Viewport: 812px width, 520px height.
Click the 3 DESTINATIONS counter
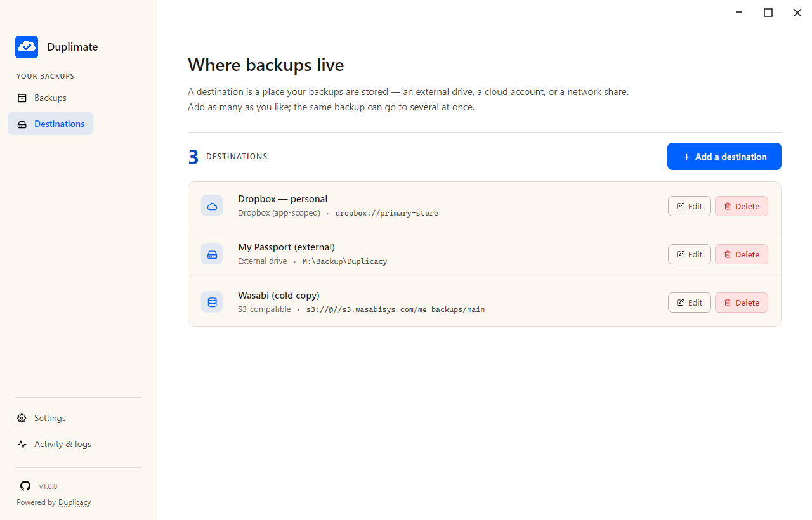228,157
